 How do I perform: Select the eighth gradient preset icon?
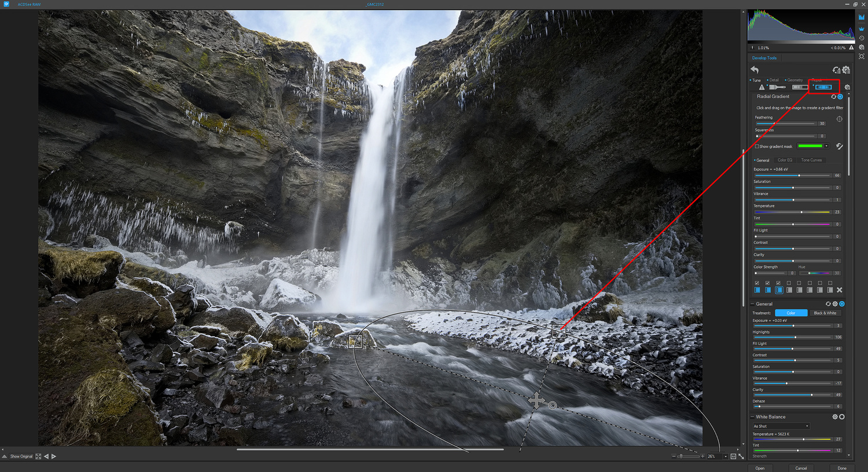pos(830,290)
